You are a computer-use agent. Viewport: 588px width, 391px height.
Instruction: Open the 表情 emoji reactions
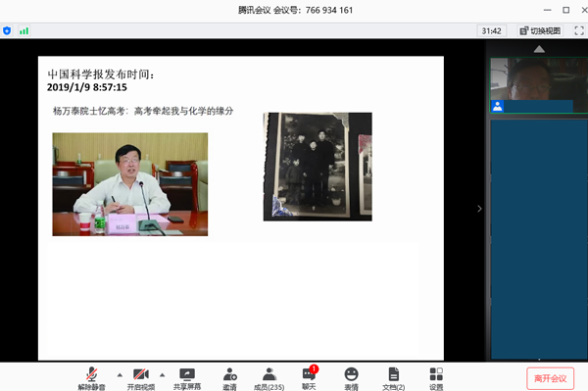352,378
